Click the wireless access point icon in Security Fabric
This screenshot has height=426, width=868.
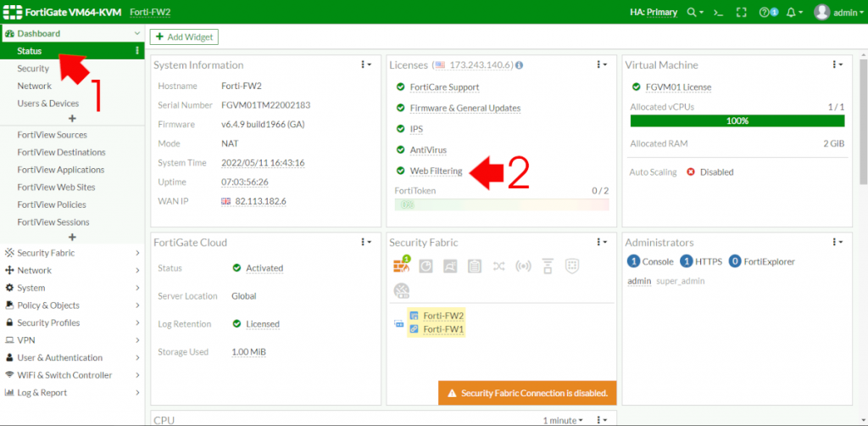pos(523,266)
